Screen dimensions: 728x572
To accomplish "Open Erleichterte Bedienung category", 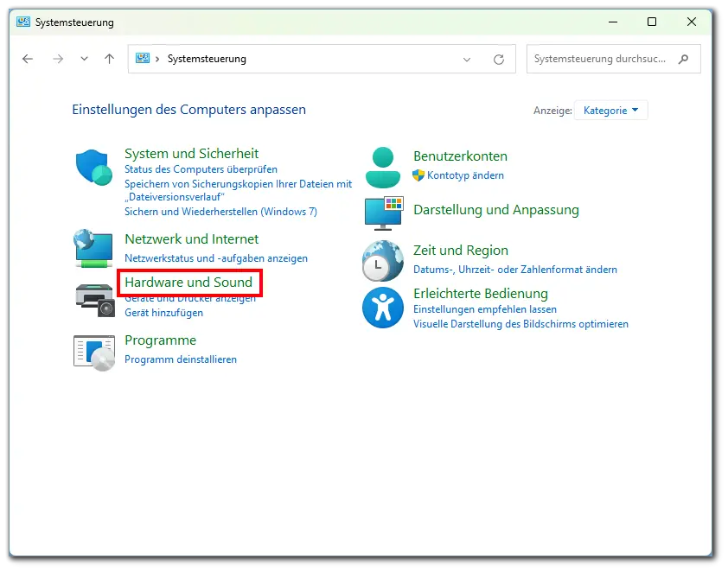I will (481, 294).
